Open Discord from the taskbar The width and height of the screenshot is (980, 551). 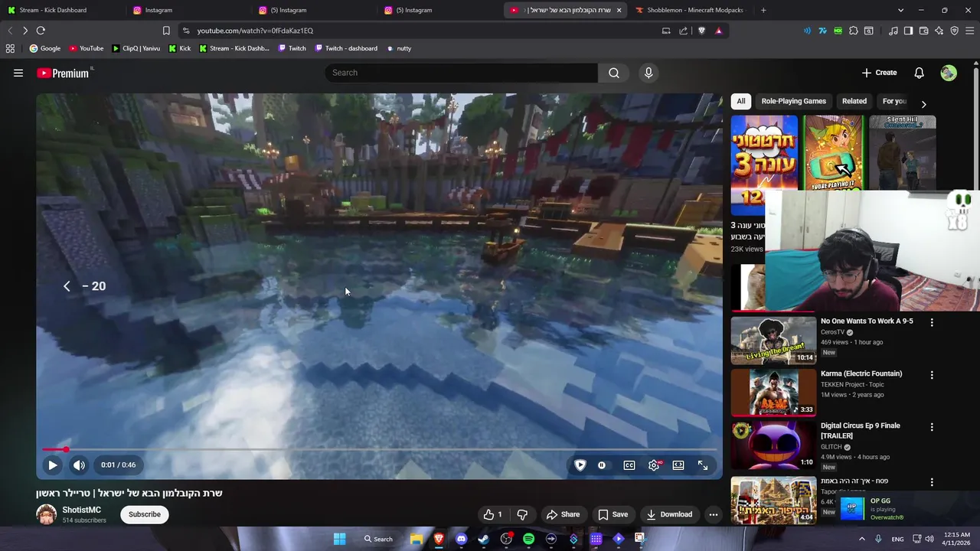461,539
